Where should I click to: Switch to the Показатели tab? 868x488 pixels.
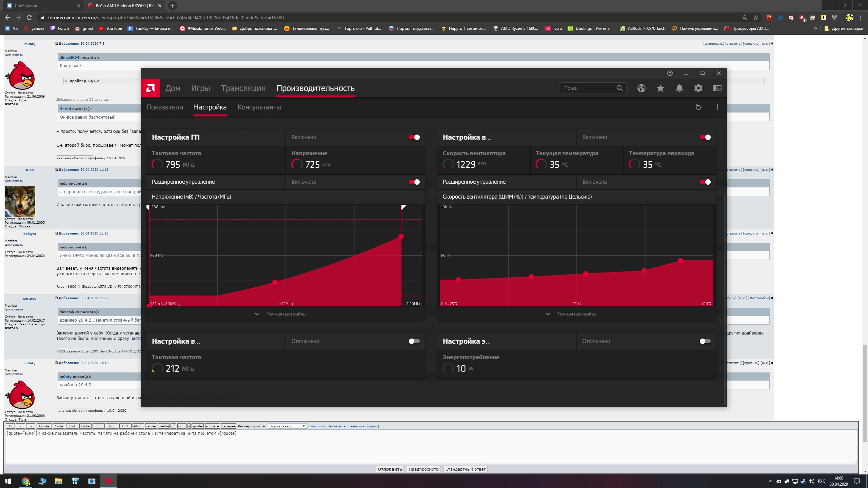point(164,107)
